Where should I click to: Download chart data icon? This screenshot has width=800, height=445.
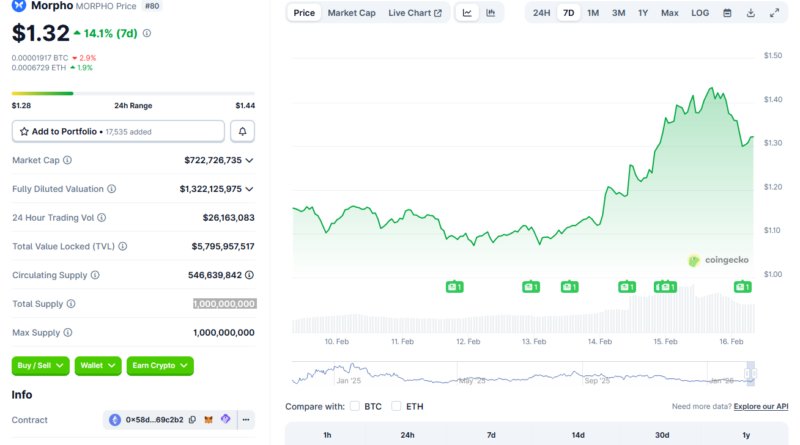click(751, 13)
